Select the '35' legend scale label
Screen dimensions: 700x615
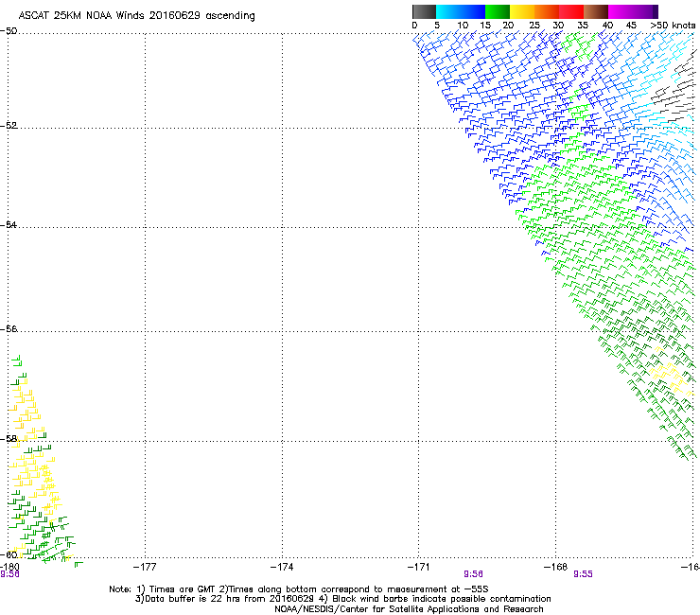(583, 26)
